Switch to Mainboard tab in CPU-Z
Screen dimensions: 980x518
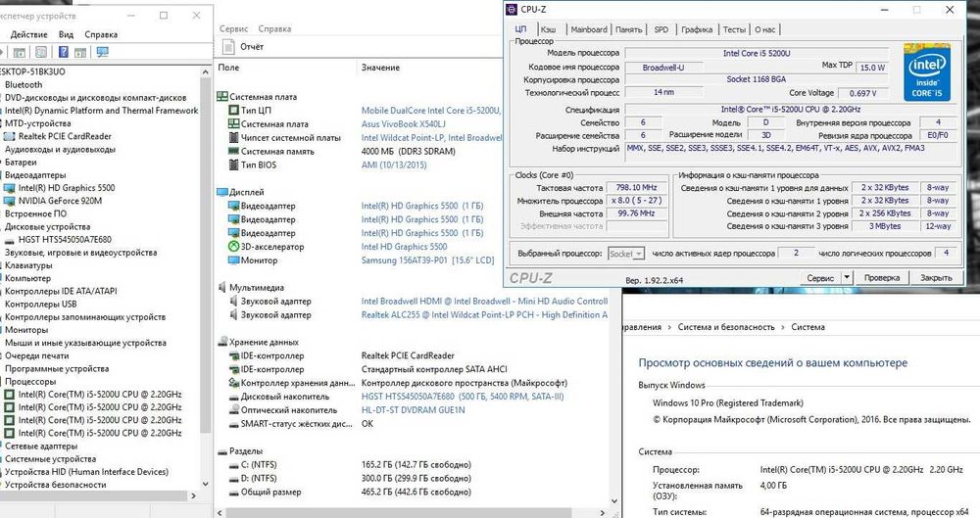[x=589, y=29]
